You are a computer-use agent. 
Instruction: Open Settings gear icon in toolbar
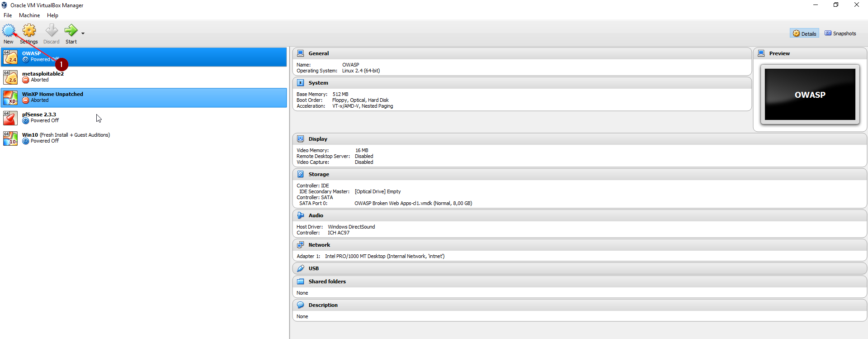click(29, 31)
